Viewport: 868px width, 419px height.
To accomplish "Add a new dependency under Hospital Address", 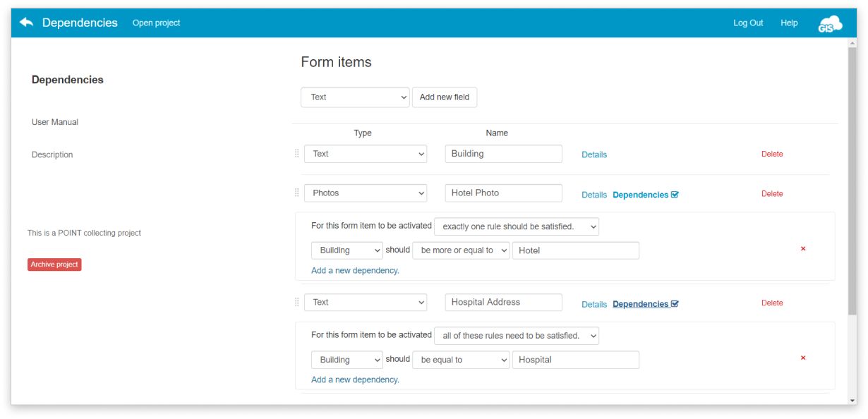I will (x=355, y=379).
